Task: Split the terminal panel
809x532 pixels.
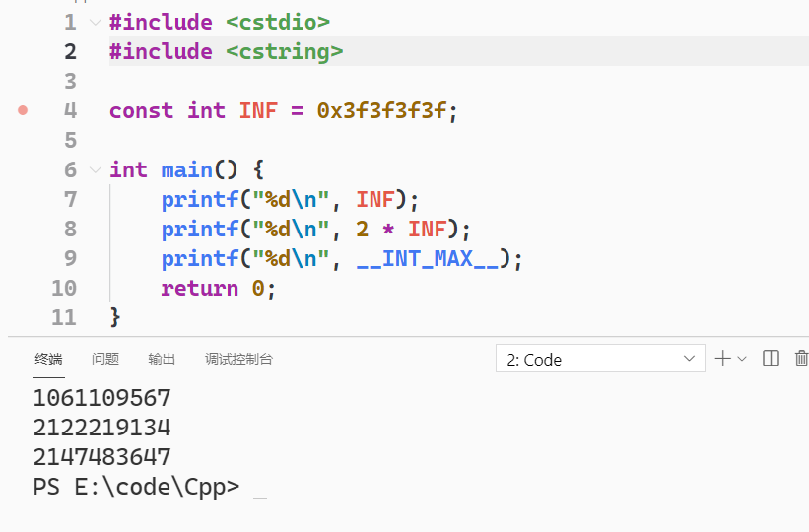Action: (771, 358)
